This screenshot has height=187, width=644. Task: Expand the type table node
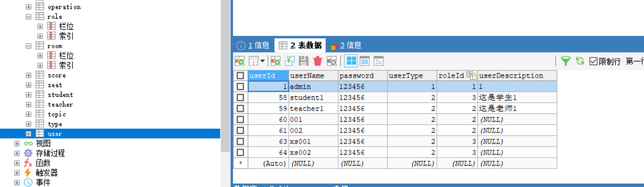(28, 124)
